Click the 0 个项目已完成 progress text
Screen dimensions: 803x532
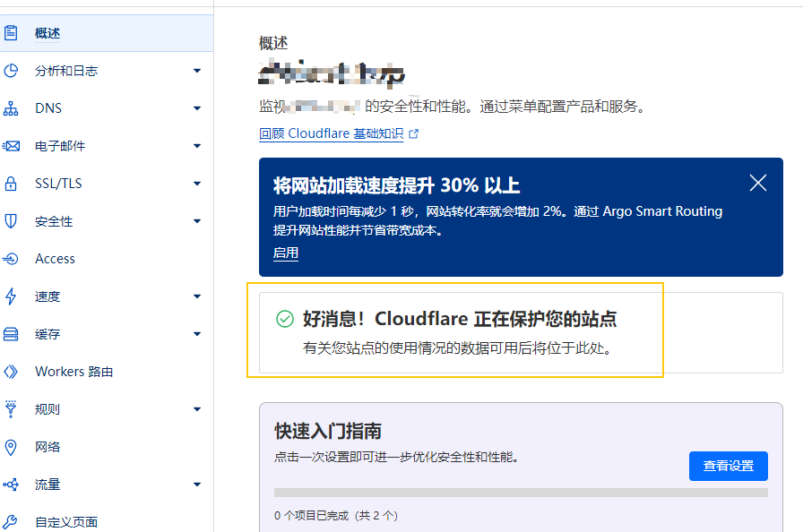click(336, 516)
